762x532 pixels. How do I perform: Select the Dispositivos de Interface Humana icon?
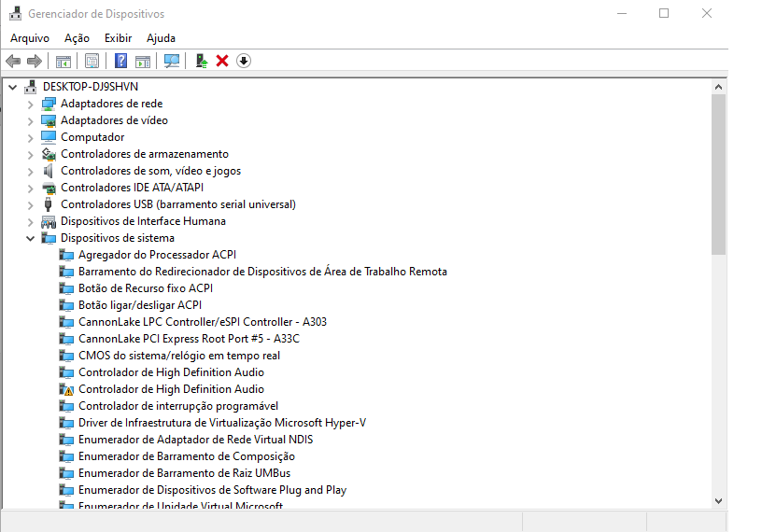point(49,221)
